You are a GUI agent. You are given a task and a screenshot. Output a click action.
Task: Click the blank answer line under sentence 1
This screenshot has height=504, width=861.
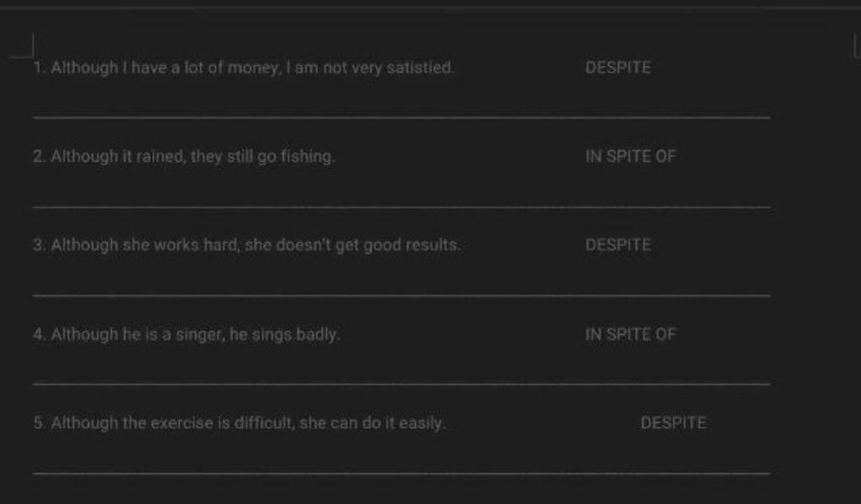tap(401, 118)
